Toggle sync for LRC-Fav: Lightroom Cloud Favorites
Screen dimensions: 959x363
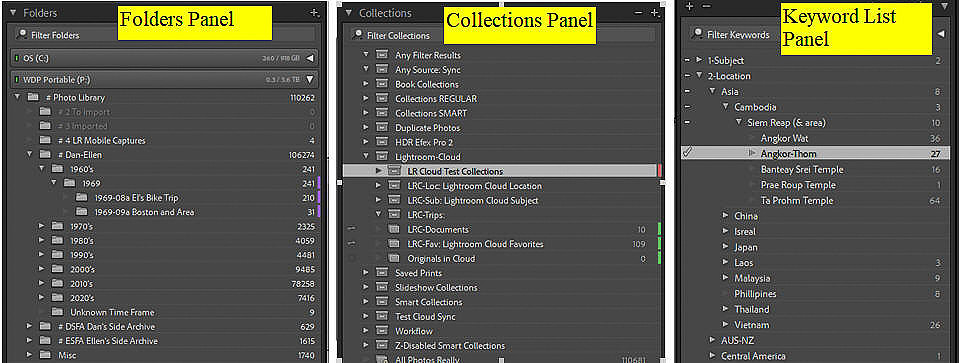point(351,244)
